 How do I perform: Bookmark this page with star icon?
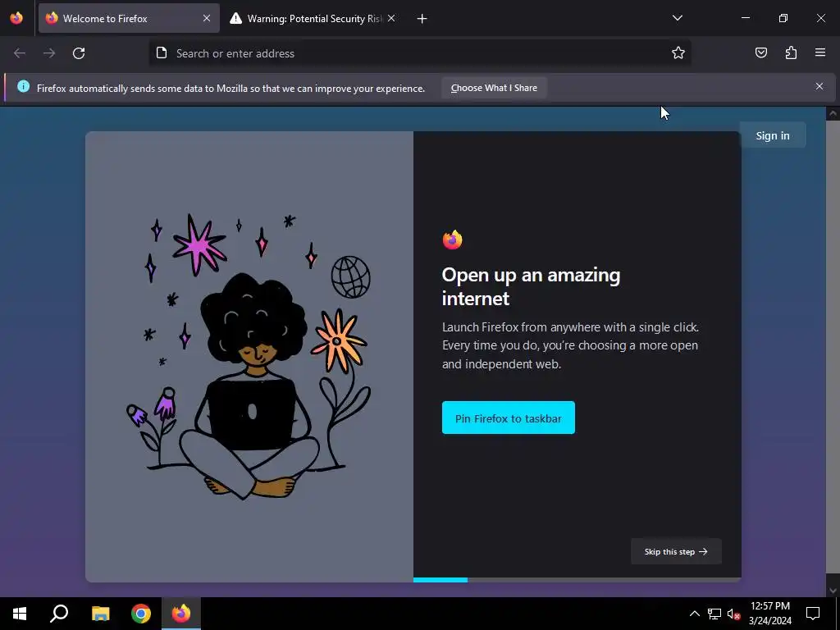[x=678, y=53]
